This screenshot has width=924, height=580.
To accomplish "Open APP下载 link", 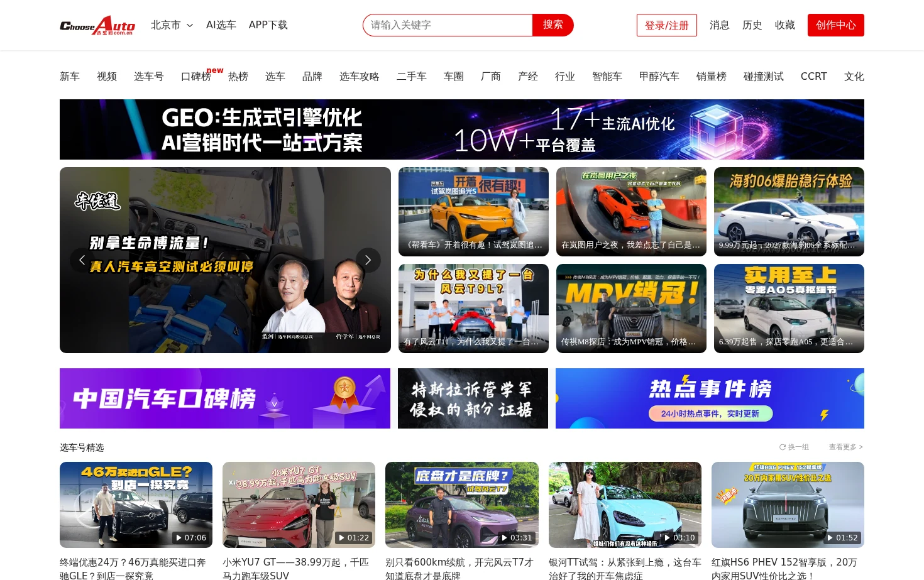I will (268, 25).
